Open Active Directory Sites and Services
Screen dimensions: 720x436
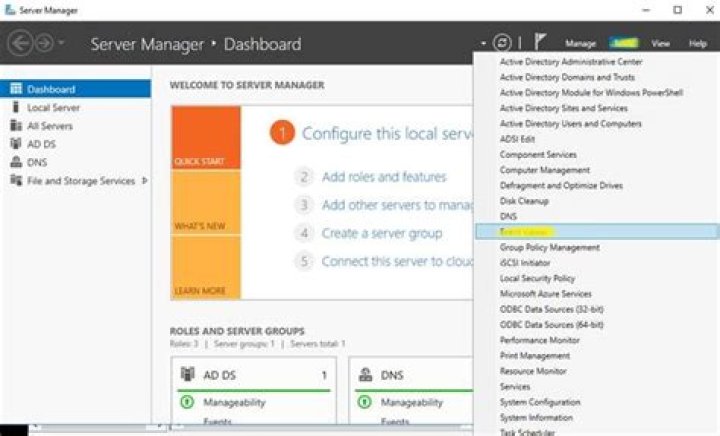click(x=563, y=108)
